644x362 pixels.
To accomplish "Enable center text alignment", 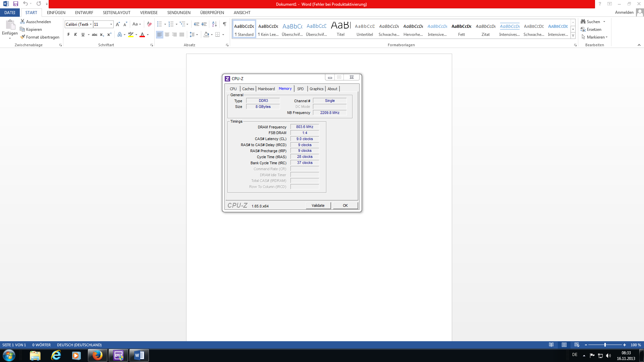I will [167, 35].
